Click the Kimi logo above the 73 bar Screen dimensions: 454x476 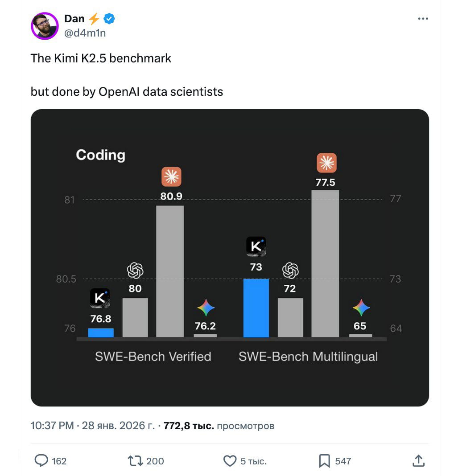point(256,246)
